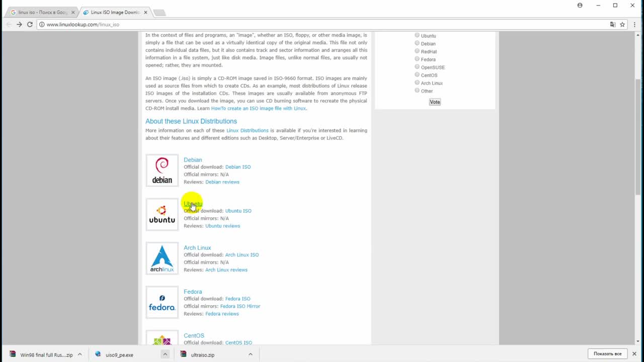Bookmark this page with the star icon

pyautogui.click(x=622, y=24)
